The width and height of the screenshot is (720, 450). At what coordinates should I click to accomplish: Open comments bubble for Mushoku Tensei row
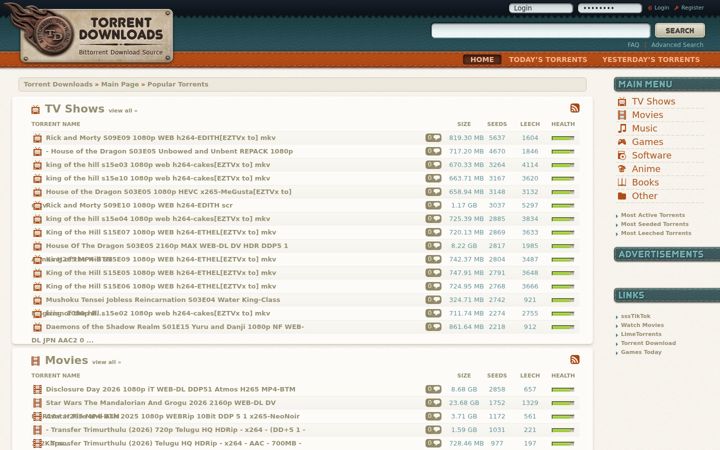coord(433,299)
